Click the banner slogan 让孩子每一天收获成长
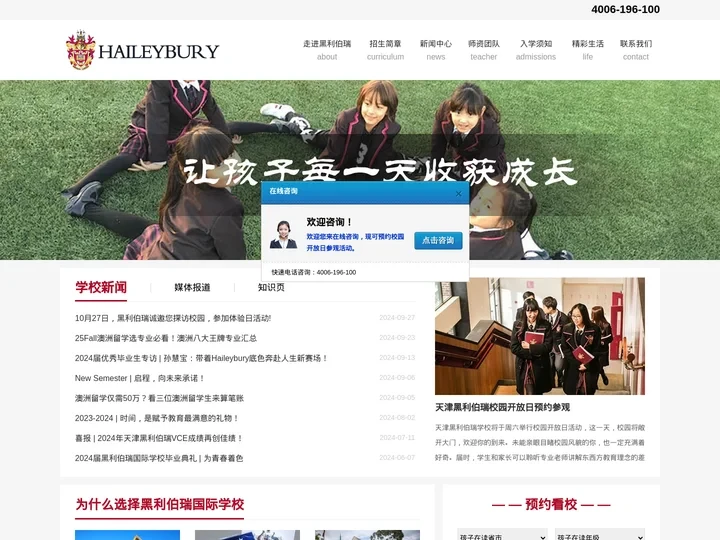The width and height of the screenshot is (720, 540). (380, 172)
